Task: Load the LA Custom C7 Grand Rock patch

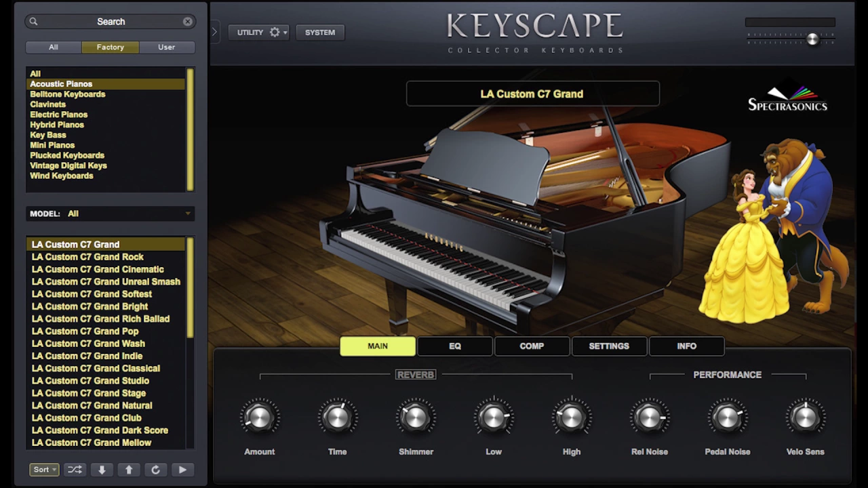Action: [x=105, y=257]
